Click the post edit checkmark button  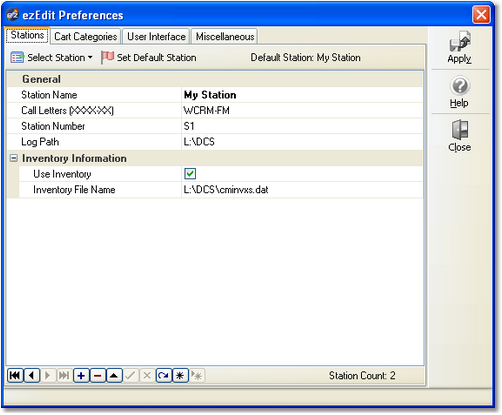[130, 376]
